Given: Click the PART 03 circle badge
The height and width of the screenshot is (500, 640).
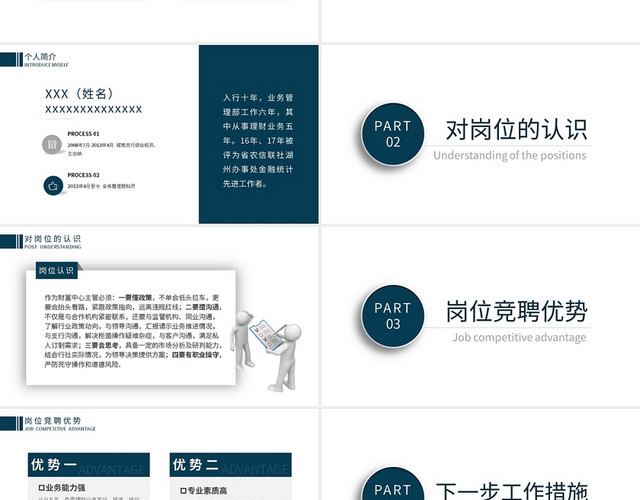Looking at the screenshot, I should [x=393, y=316].
